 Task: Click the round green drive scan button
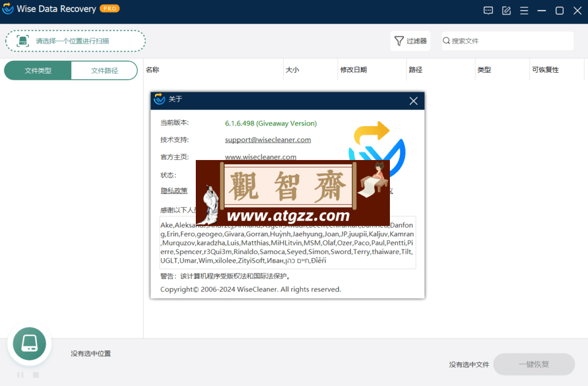29,344
